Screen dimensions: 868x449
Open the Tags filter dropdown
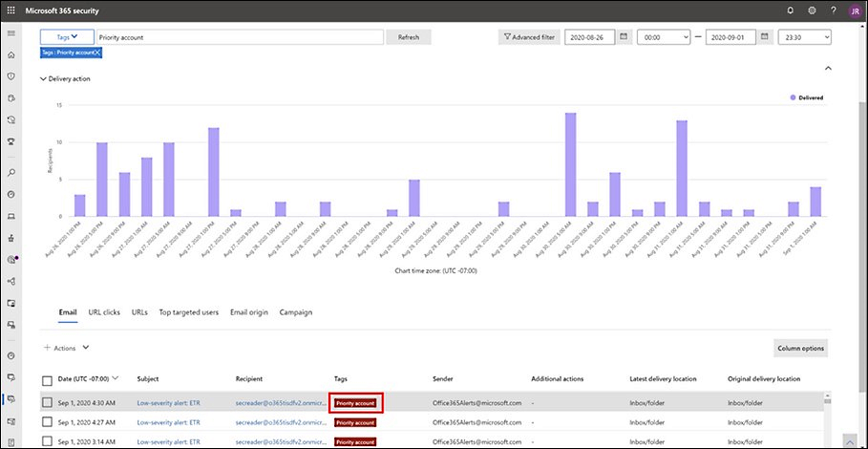(x=67, y=37)
